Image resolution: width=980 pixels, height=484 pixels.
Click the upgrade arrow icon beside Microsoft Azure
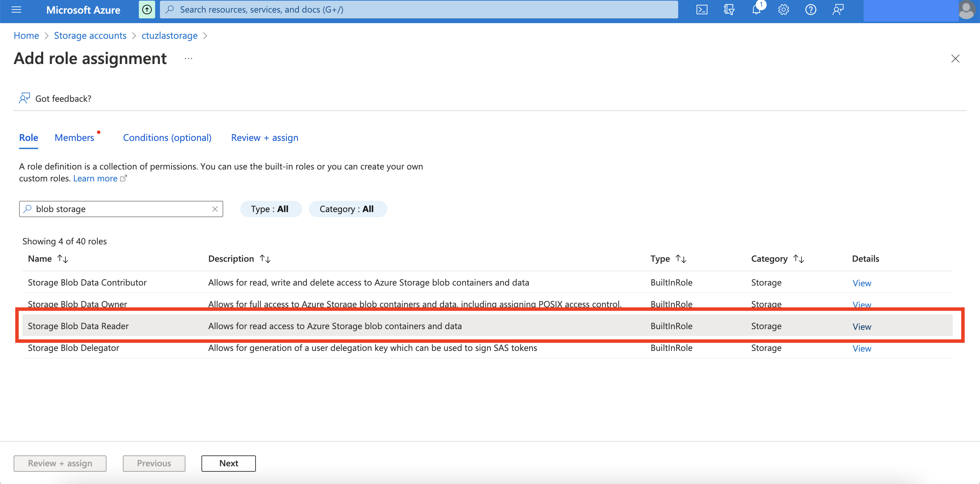(147, 10)
